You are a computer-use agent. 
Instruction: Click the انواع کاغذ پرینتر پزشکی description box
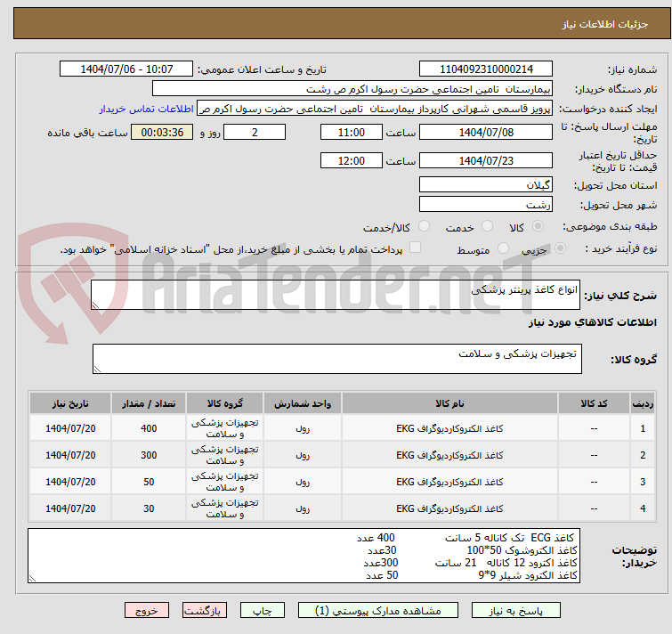click(x=336, y=296)
